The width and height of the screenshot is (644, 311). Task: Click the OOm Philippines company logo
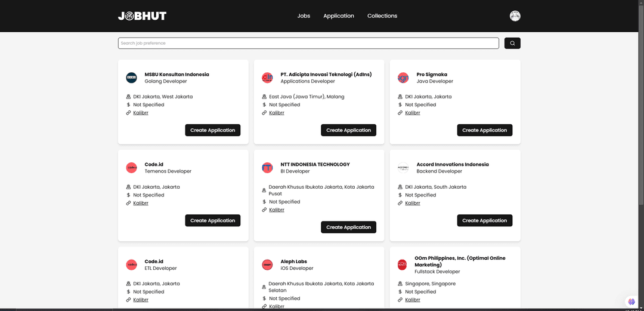click(x=402, y=264)
